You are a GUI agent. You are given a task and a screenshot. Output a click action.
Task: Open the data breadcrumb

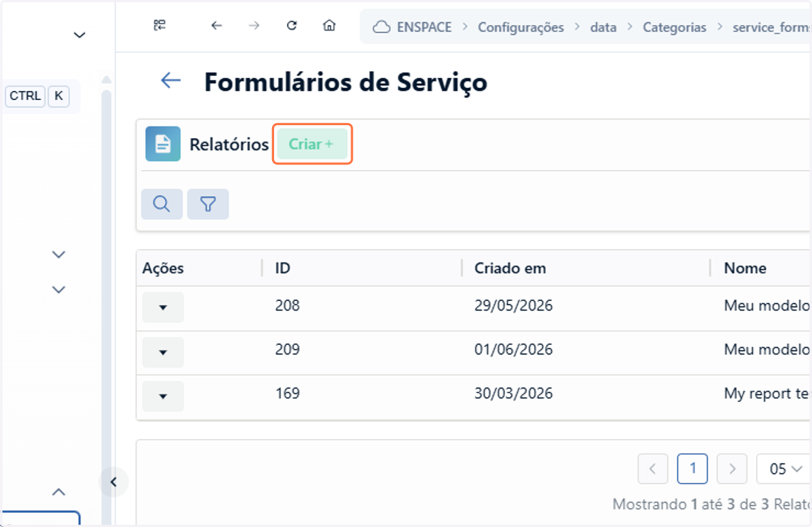coord(603,27)
